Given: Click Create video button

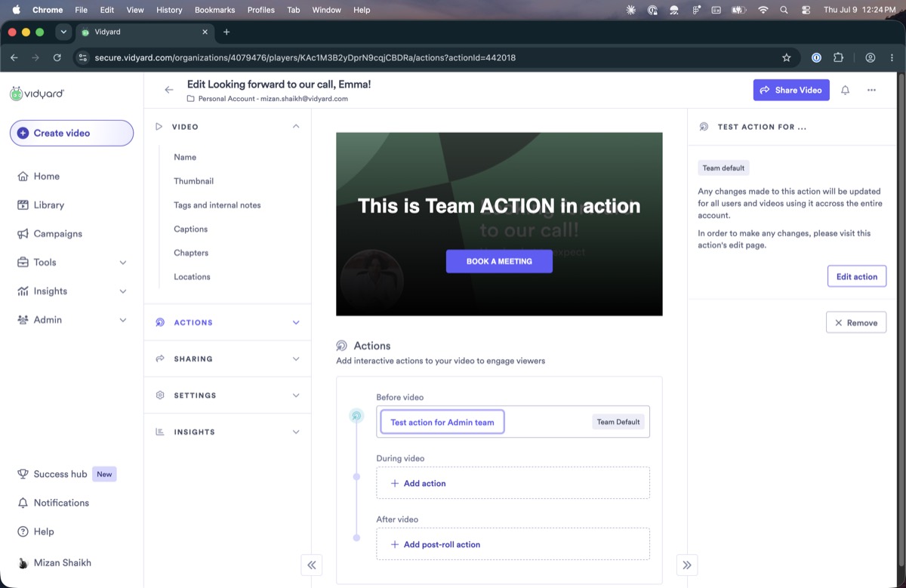Looking at the screenshot, I should point(72,133).
